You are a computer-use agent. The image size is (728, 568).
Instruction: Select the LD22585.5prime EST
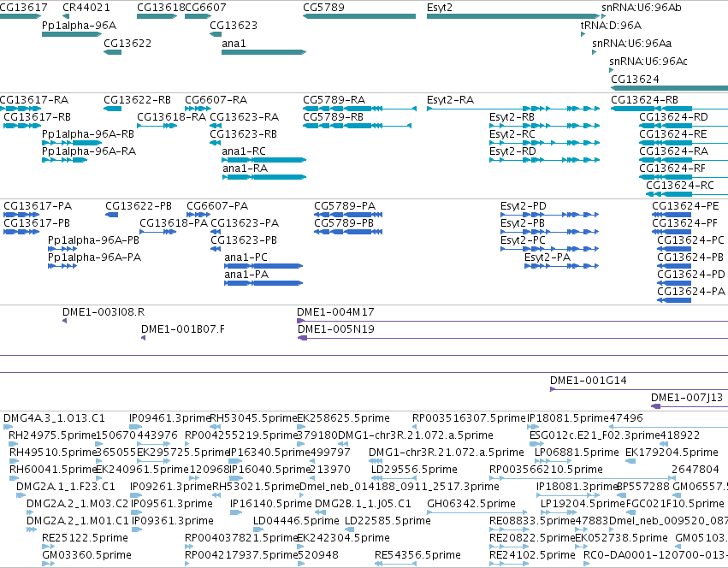pos(349,530)
